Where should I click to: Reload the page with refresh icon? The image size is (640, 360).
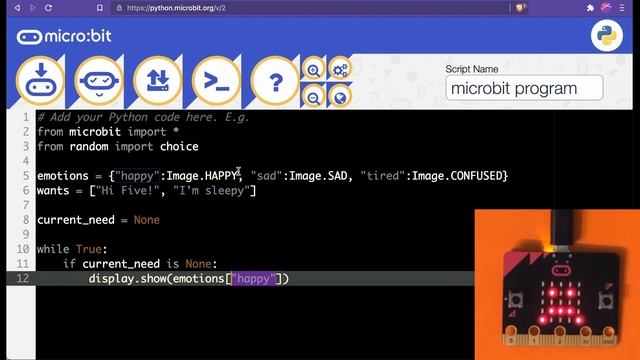48,8
